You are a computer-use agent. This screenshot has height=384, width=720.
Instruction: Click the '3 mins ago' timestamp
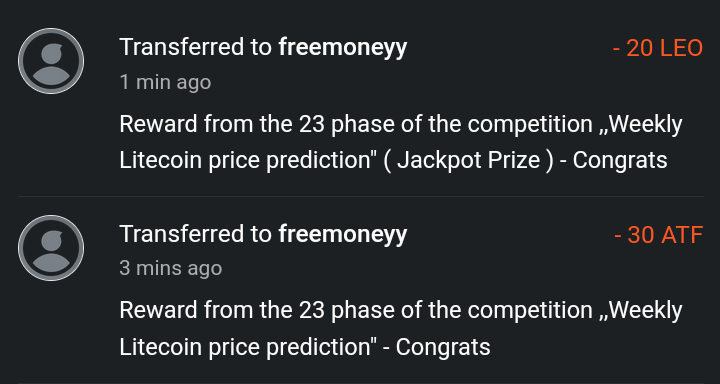coord(171,268)
